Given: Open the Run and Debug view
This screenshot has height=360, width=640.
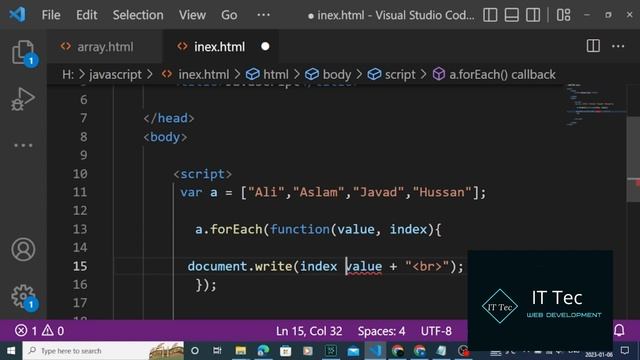Looking at the screenshot, I should click(23, 99).
